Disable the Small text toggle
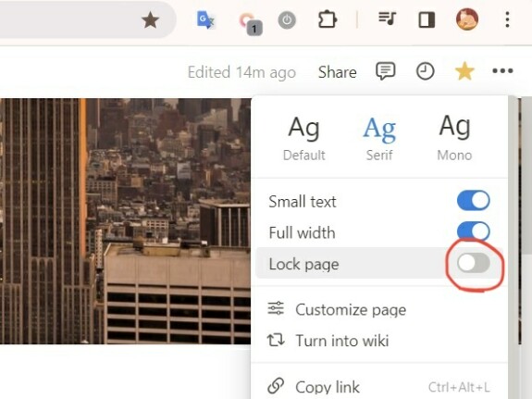532x399 pixels. coord(474,200)
